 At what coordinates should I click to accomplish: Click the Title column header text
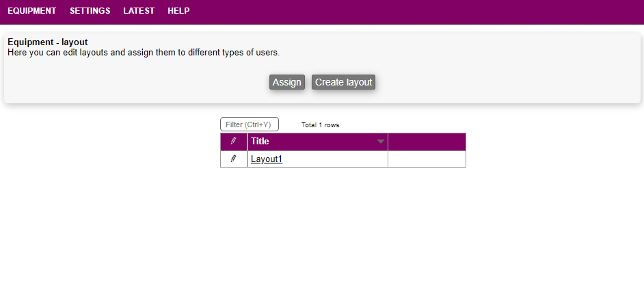point(260,142)
